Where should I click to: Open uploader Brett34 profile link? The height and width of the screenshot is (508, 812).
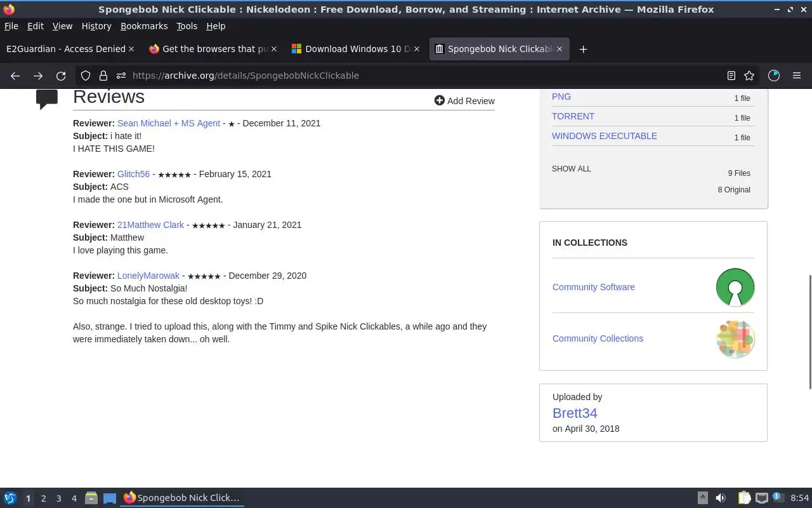point(575,413)
